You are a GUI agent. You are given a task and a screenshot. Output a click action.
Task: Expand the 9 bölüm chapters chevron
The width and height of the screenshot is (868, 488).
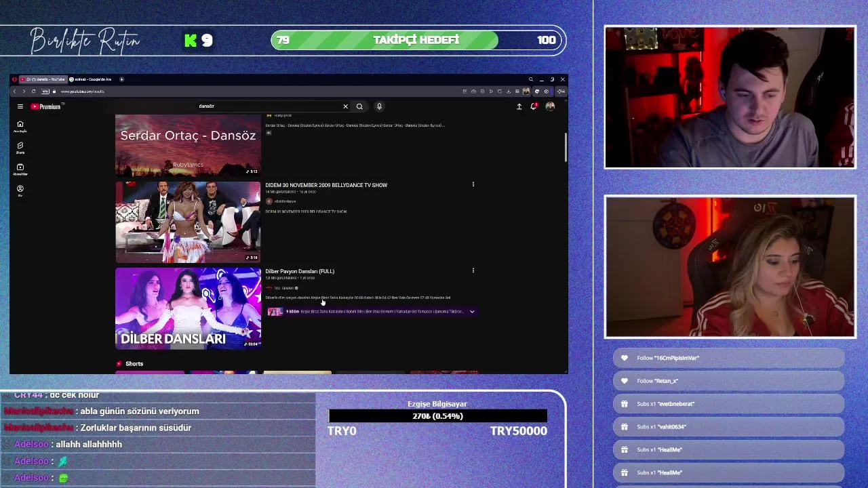tap(472, 312)
